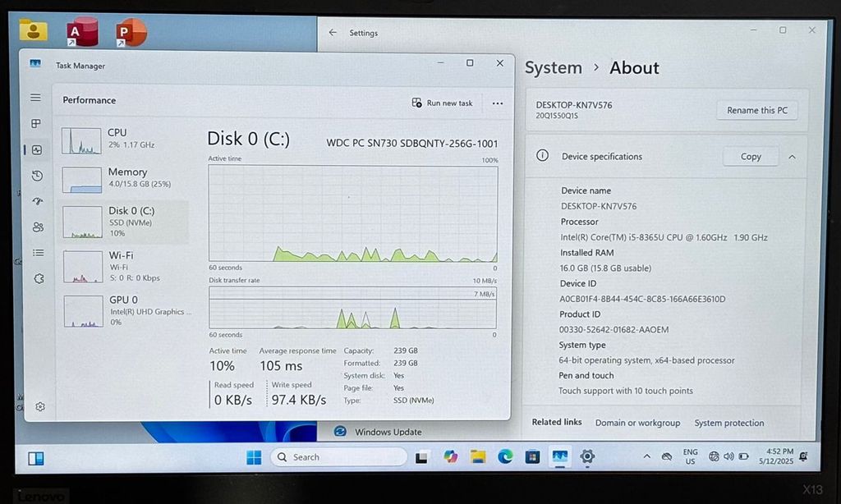Viewport: 841px width, 504px height.
Task: Open the System protection link
Action: tap(728, 423)
